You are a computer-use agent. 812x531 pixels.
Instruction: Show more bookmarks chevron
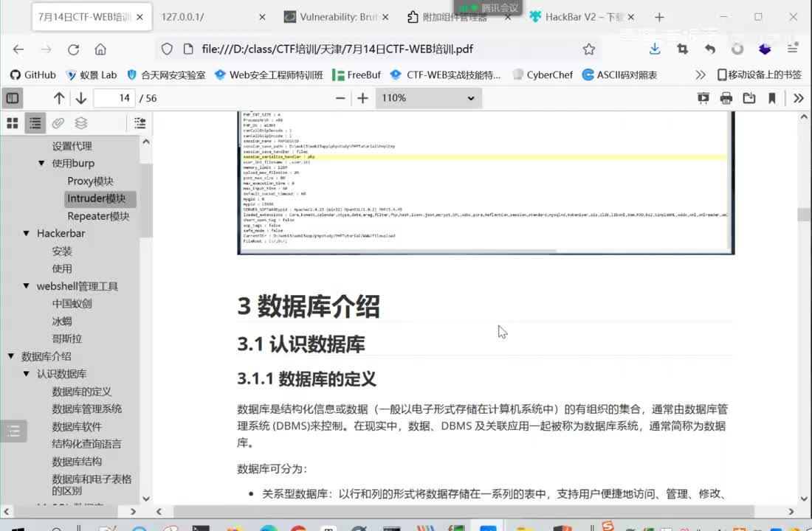tap(700, 75)
